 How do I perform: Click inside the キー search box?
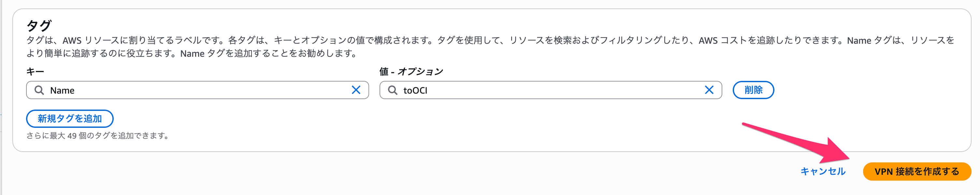click(152, 90)
